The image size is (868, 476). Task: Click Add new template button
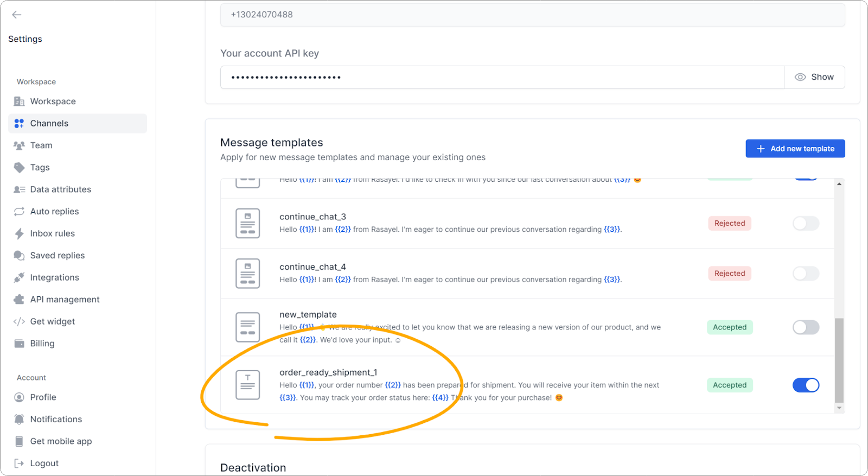(795, 149)
